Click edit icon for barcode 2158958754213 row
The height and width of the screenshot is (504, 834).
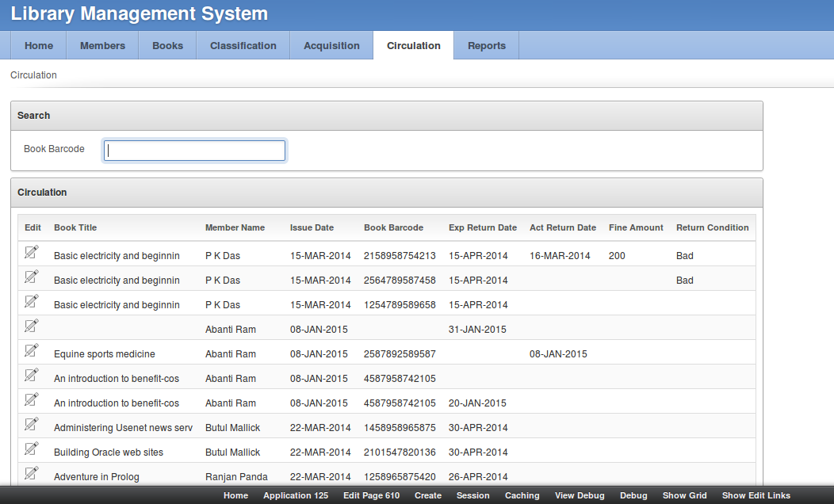click(x=31, y=253)
